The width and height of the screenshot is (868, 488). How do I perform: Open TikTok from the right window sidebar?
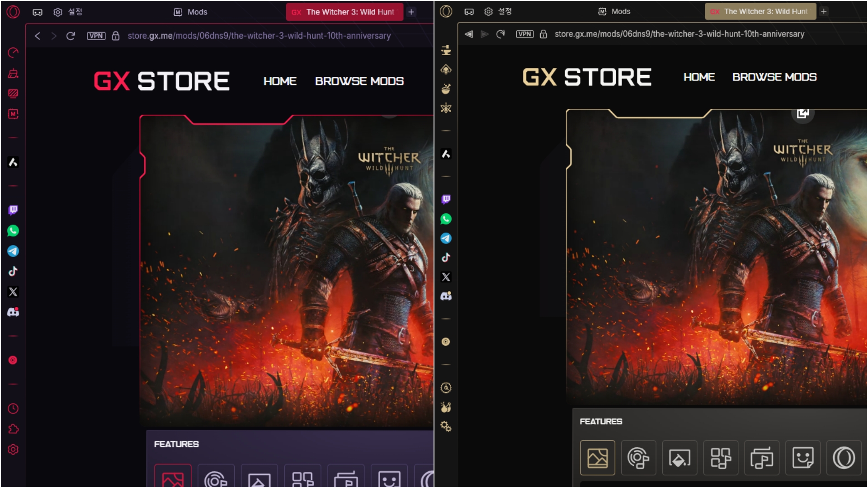(x=446, y=258)
